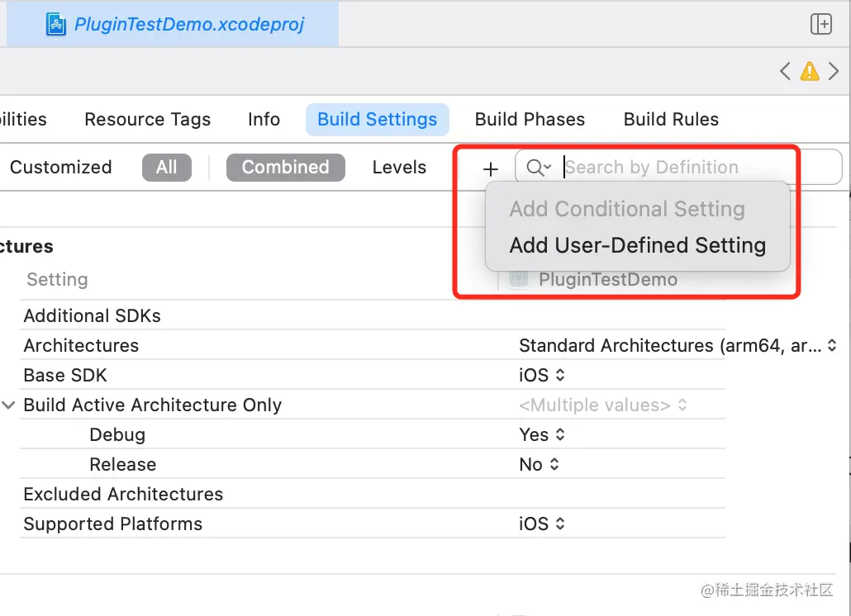Open the Build Phases tab

coord(530,119)
